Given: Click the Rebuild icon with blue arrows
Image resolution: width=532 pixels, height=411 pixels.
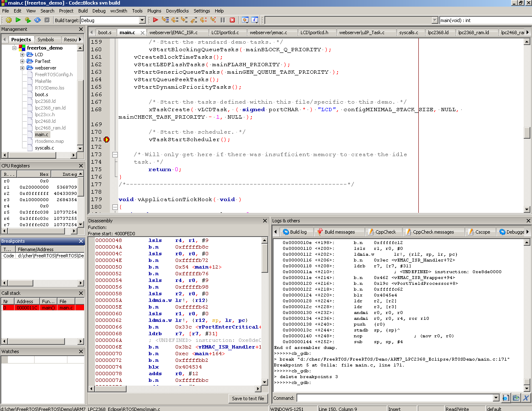Looking at the screenshot, I should coord(37,20).
